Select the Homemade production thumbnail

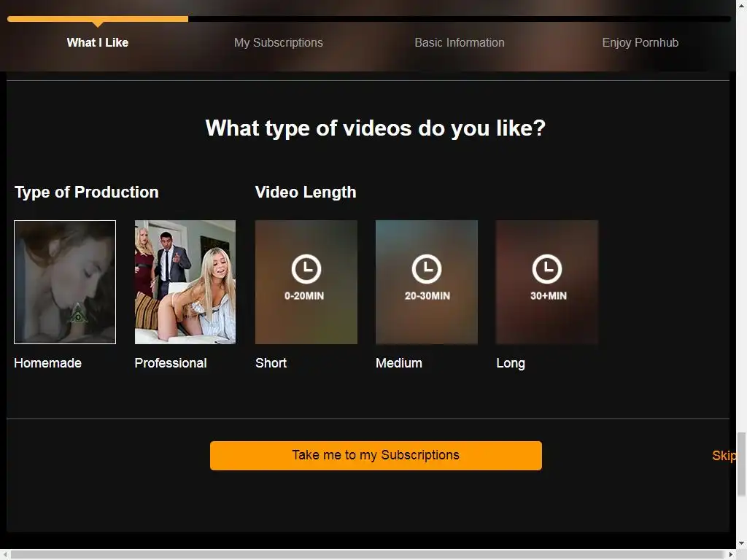tap(65, 282)
